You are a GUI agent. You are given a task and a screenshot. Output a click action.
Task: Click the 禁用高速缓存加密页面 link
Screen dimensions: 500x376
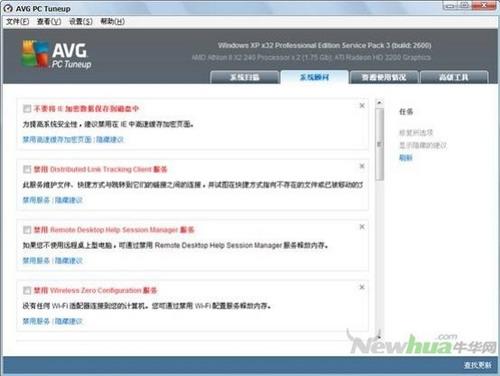[57, 140]
